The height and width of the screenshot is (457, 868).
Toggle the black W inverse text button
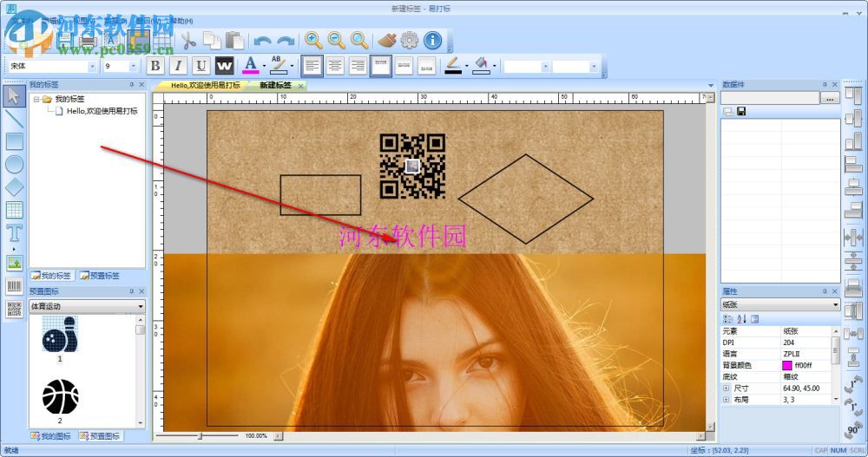tap(224, 66)
